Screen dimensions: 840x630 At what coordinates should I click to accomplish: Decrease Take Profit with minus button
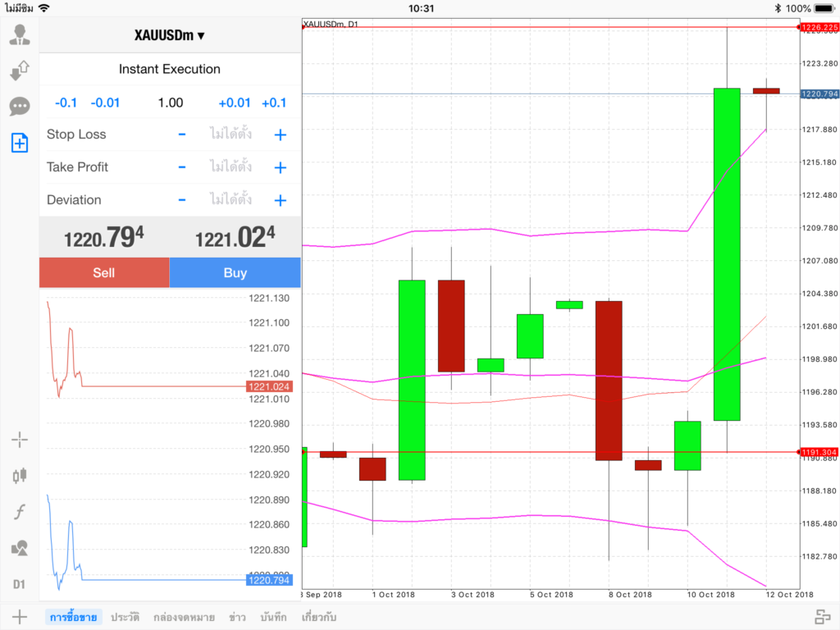point(182,167)
